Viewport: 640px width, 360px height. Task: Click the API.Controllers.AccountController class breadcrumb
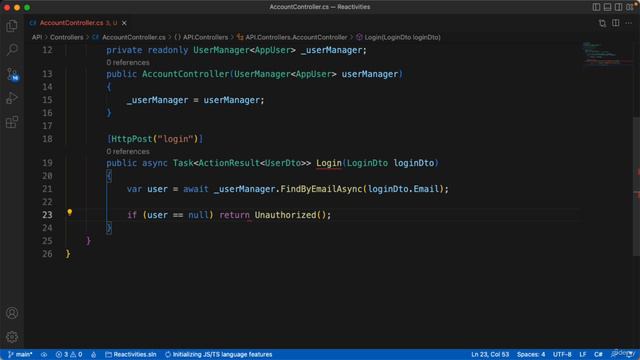292,37
